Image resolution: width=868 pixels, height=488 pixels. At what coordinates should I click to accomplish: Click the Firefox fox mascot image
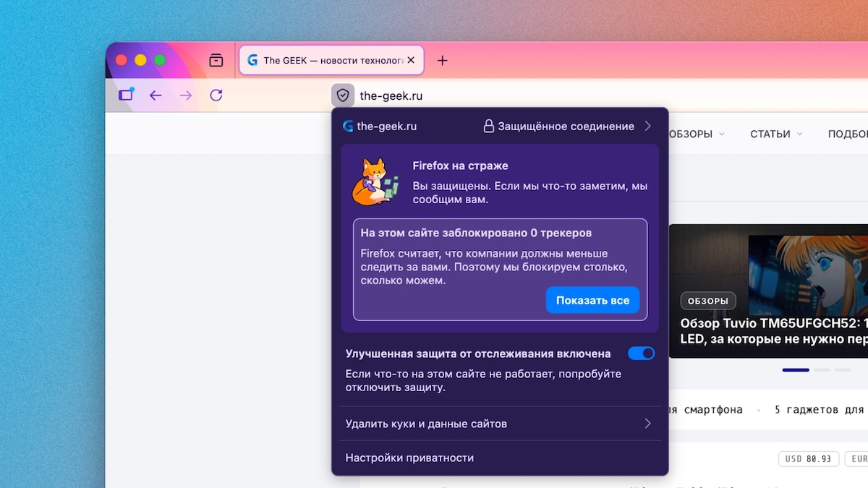[374, 182]
